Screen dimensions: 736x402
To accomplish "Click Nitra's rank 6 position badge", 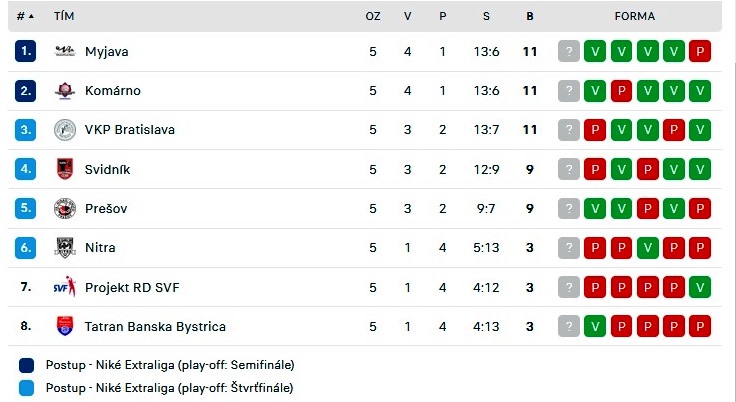I will pyautogui.click(x=25, y=247).
